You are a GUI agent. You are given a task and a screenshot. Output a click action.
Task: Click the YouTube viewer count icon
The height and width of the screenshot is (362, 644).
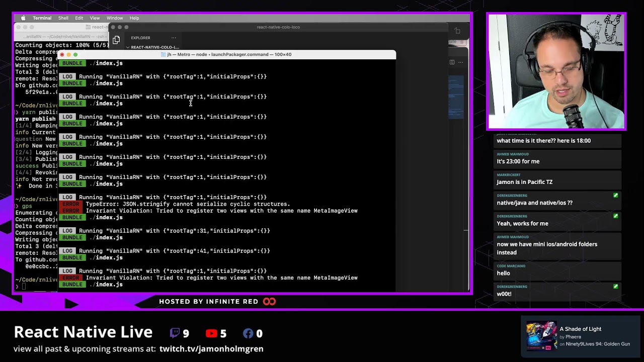click(211, 333)
